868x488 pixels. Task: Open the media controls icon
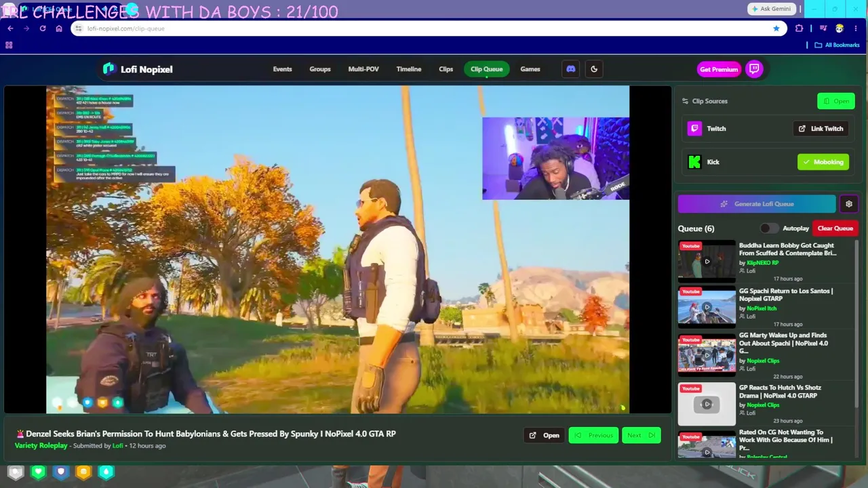point(823,28)
